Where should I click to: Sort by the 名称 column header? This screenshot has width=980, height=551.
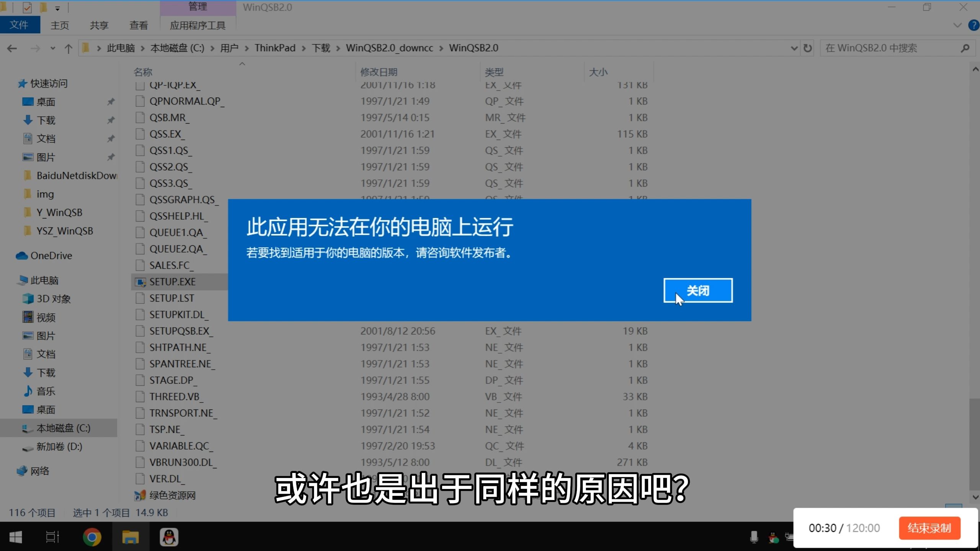point(143,72)
